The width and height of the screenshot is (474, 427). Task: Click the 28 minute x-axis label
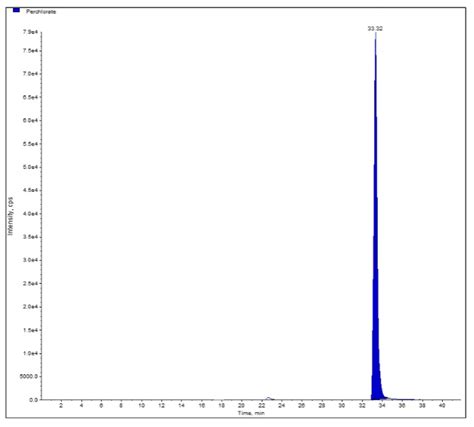322,406
